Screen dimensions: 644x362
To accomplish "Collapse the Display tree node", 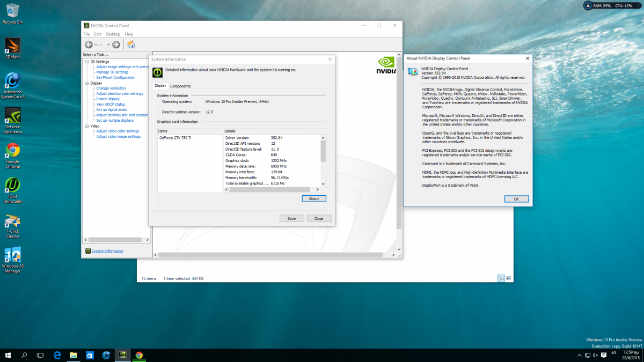I will (x=86, y=83).
